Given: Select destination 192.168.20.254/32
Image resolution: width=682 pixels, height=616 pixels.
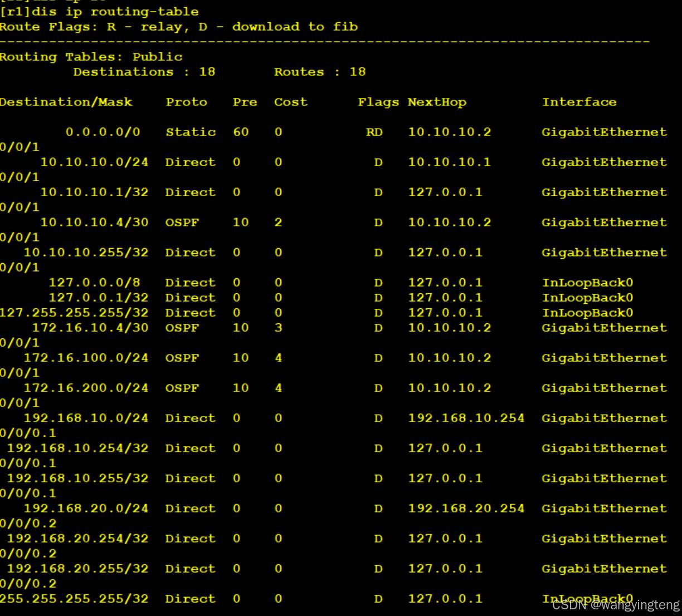Looking at the screenshot, I should click(77, 538).
